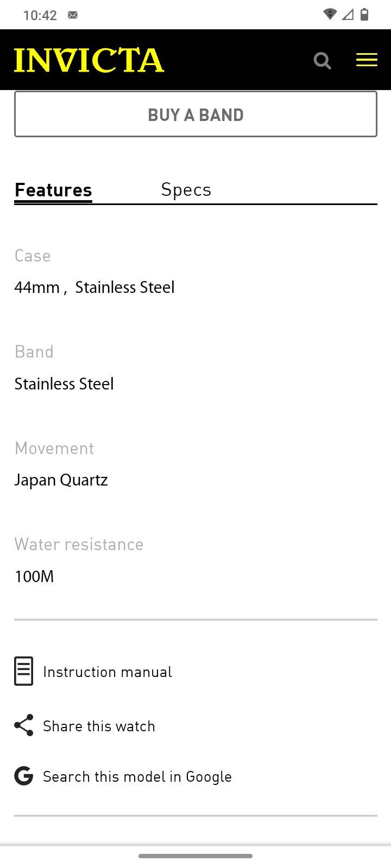This screenshot has width=391, height=868.
Task: Open the search magnifier icon
Action: 322,60
